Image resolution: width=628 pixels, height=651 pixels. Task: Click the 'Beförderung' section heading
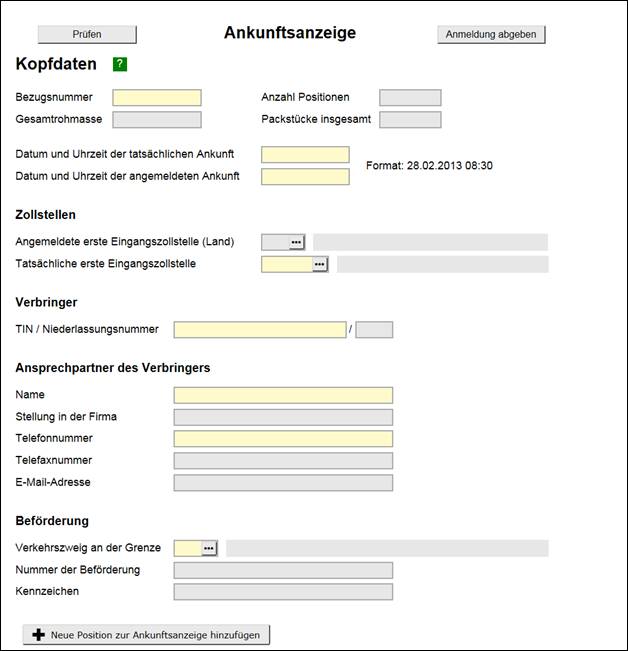(x=52, y=521)
